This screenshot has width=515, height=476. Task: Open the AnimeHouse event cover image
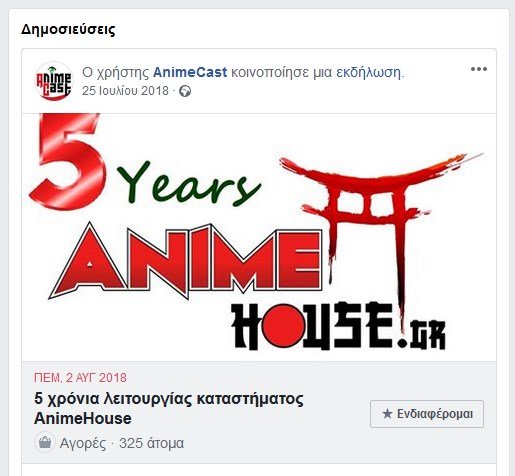tap(259, 237)
